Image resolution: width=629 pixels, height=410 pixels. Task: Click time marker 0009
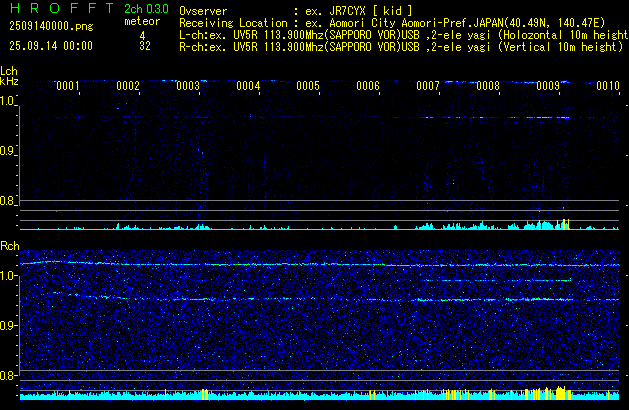click(x=548, y=86)
